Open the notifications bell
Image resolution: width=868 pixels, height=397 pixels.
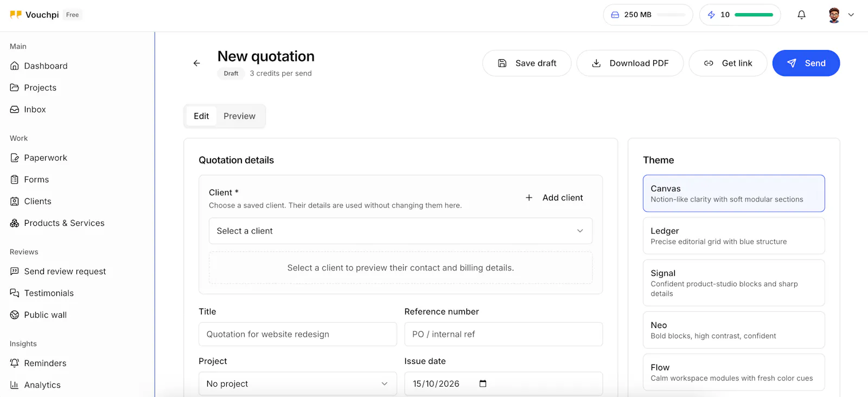(801, 15)
